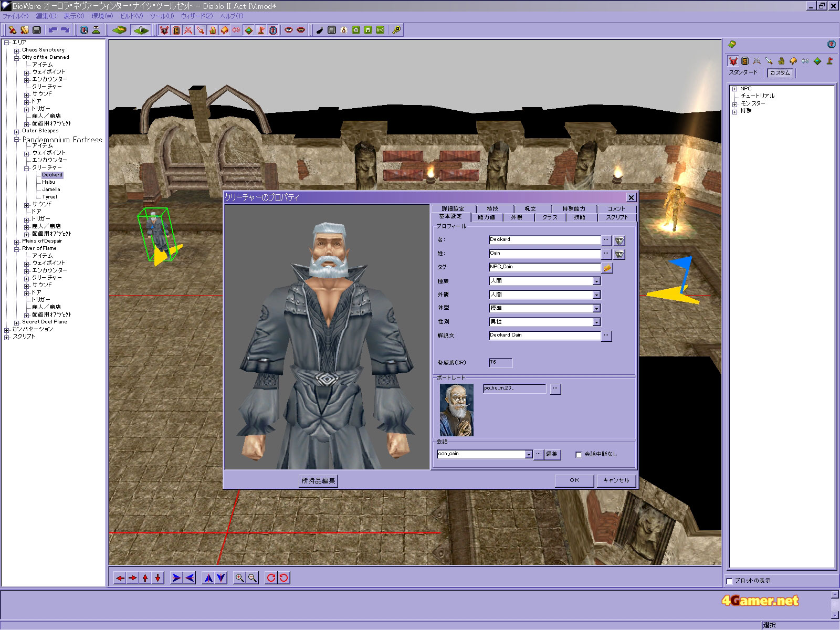Open the 外観 (appearance) dropdown
Image resolution: width=840 pixels, height=630 pixels.
tap(596, 295)
